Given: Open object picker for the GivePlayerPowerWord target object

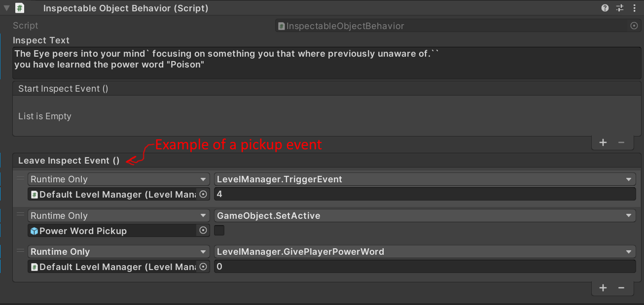Looking at the screenshot, I should 203,267.
